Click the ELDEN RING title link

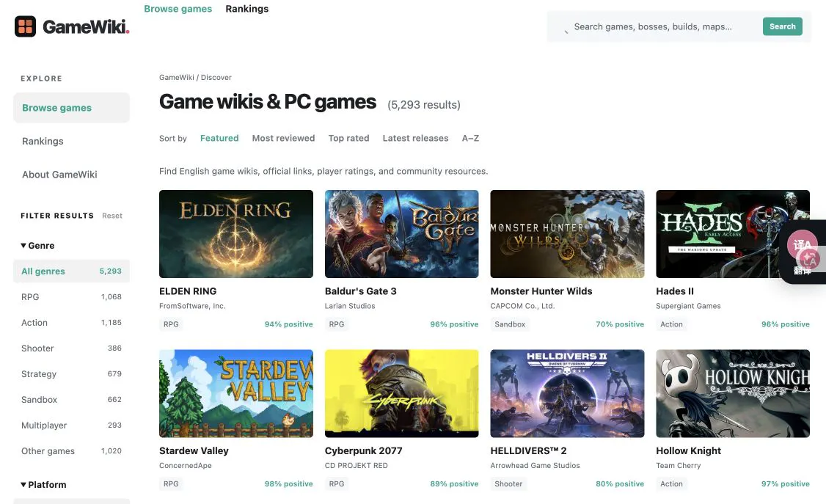coord(188,291)
